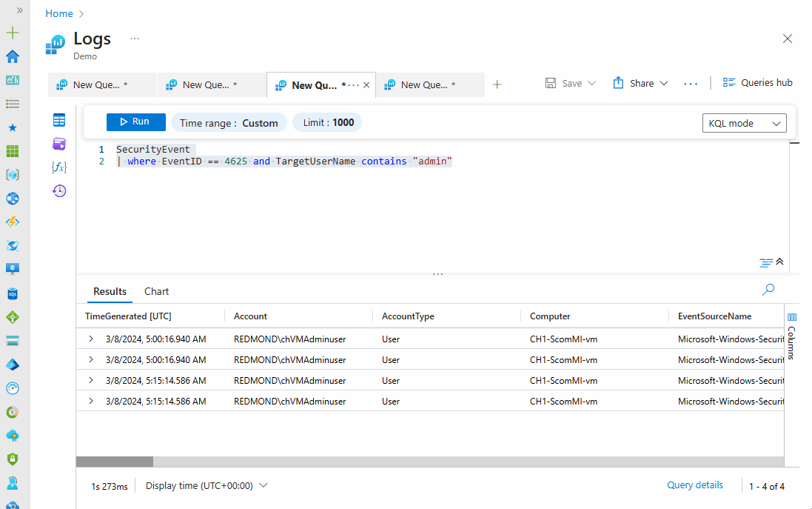This screenshot has width=812, height=509.
Task: Click the horizontal scrollbar thumb under results
Action: 115,462
